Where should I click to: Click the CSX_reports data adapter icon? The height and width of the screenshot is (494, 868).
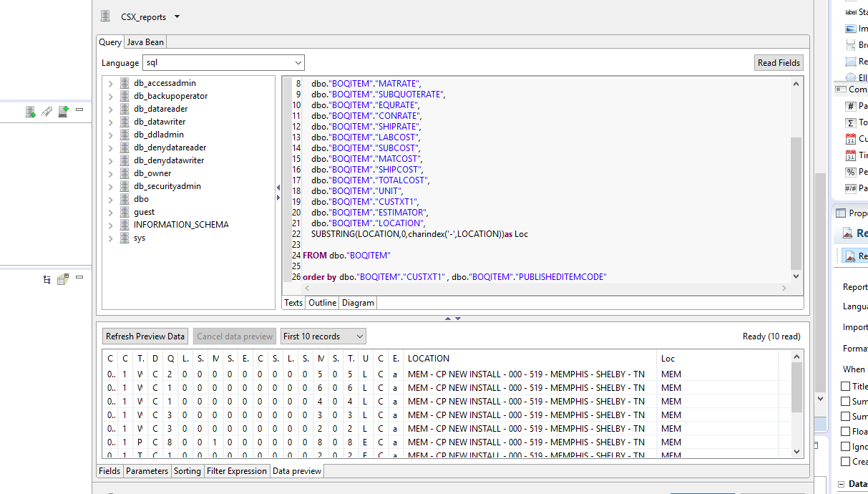(x=105, y=16)
